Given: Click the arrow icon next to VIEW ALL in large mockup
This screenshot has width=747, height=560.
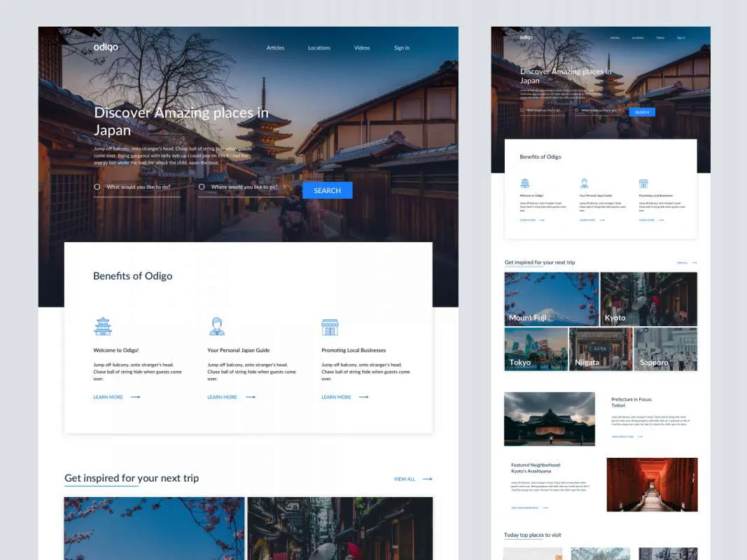Looking at the screenshot, I should [x=427, y=479].
